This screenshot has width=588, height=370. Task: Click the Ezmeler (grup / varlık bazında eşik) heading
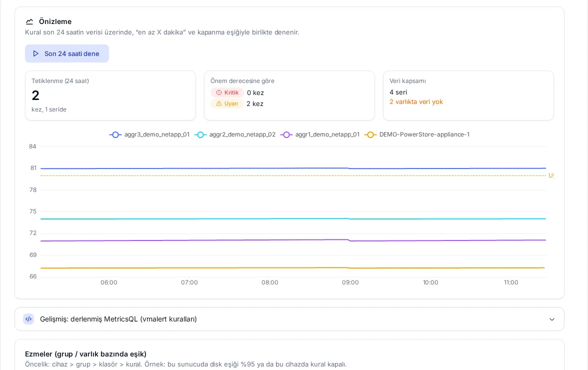[x=85, y=354]
